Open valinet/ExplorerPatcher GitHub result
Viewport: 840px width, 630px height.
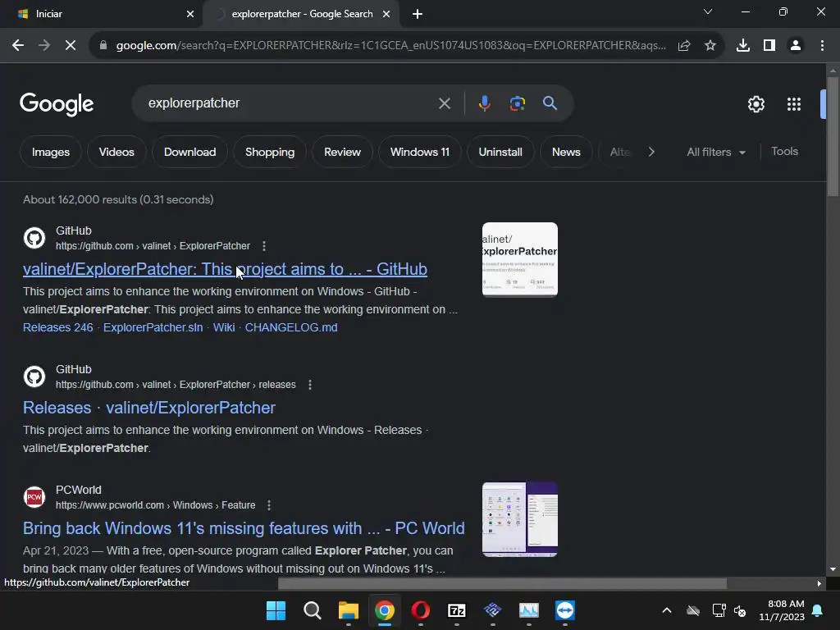(x=225, y=269)
